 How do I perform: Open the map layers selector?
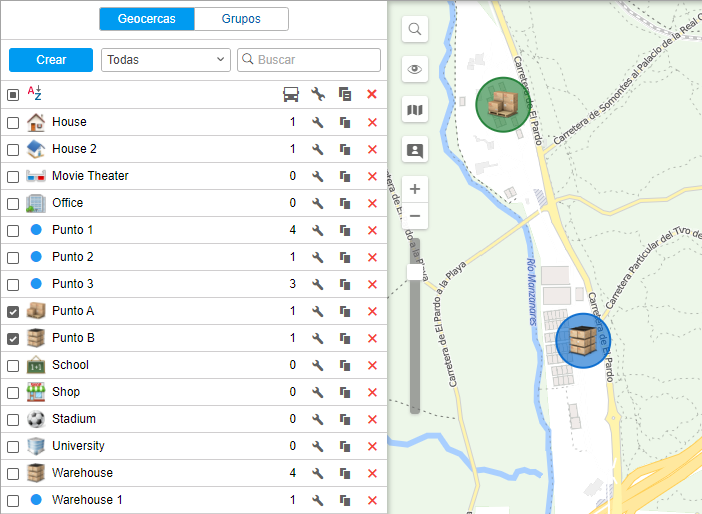(x=415, y=110)
